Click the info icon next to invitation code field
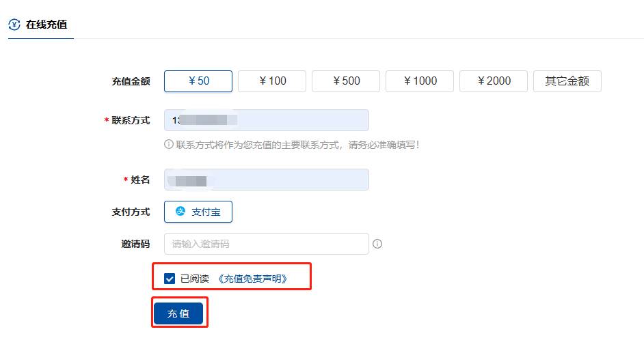 [x=377, y=244]
